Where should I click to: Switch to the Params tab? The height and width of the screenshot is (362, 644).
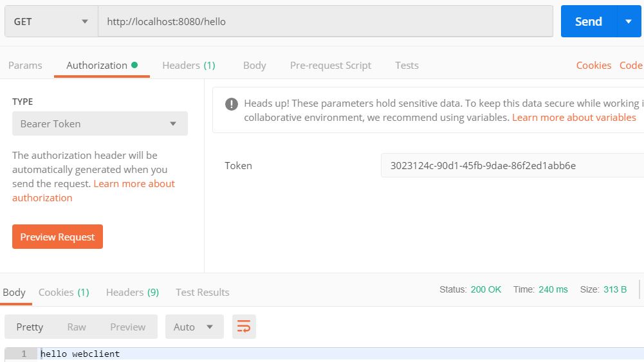(x=25, y=65)
